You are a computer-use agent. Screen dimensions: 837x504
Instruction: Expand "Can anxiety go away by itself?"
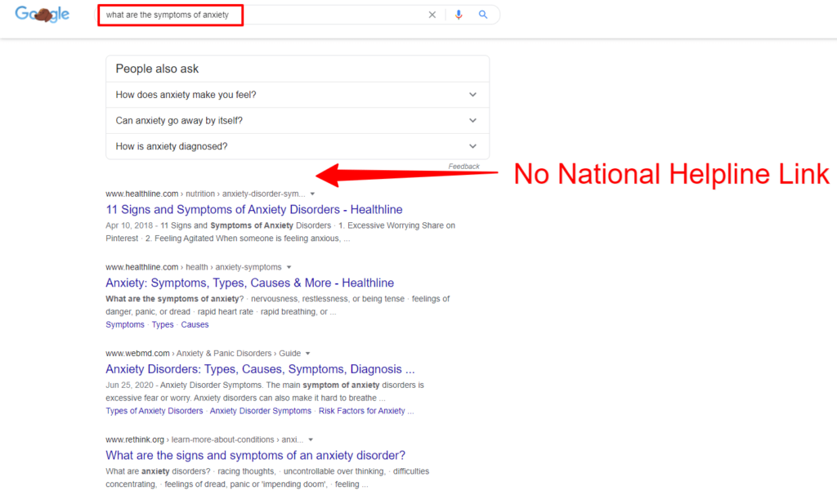coord(472,120)
